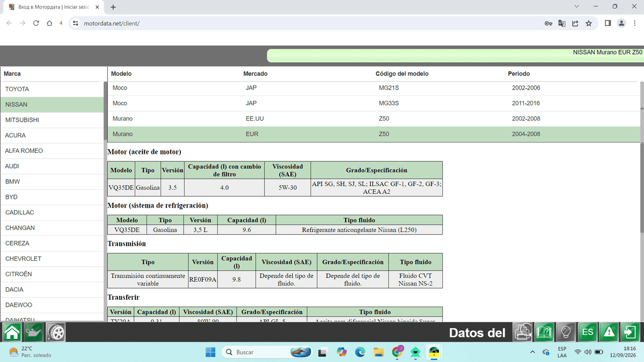Select DAEWOO brand

click(52, 305)
